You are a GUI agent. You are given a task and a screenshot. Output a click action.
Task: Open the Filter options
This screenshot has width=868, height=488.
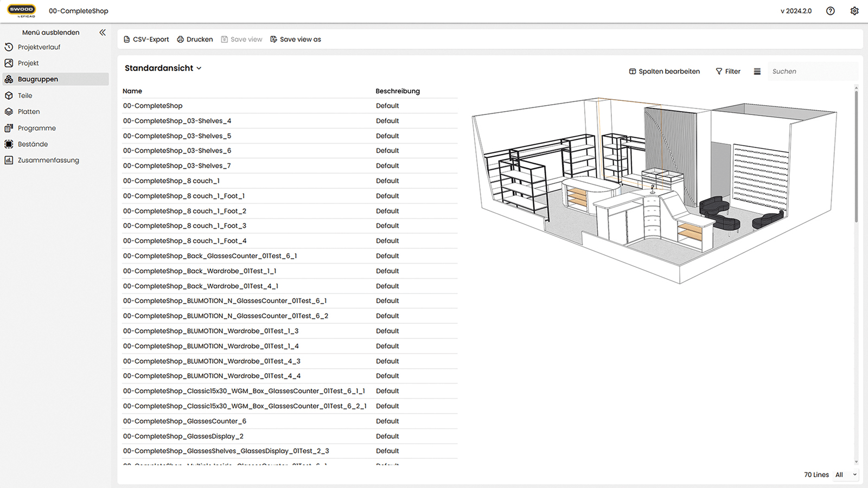pyautogui.click(x=727, y=72)
